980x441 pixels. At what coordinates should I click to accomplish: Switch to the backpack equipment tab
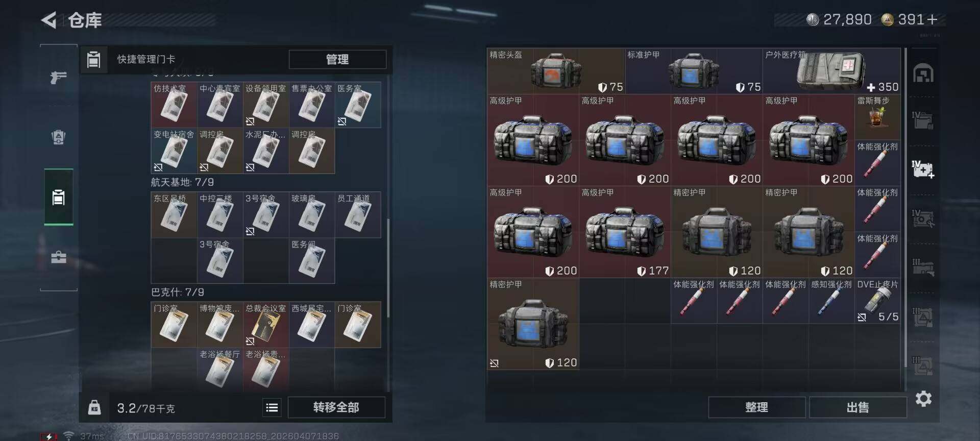point(59,137)
